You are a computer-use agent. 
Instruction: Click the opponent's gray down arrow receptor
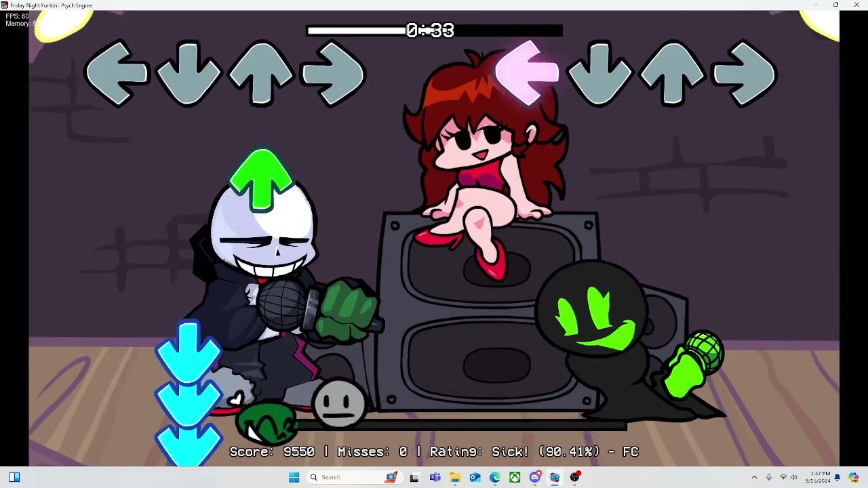click(189, 73)
